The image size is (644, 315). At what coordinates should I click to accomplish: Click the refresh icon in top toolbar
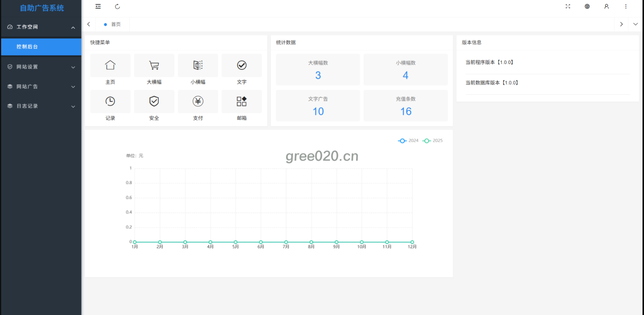point(118,6)
